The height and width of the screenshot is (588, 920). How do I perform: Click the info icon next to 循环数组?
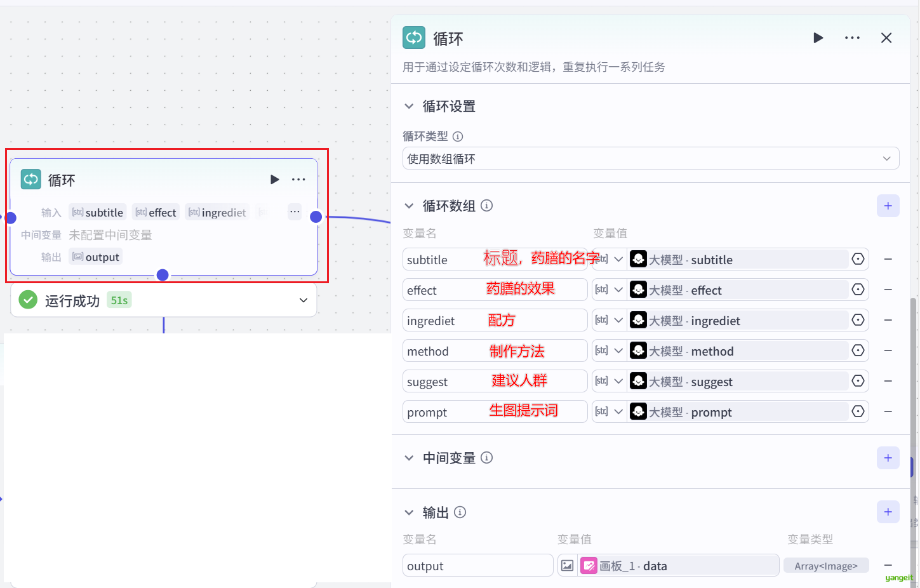(x=487, y=206)
